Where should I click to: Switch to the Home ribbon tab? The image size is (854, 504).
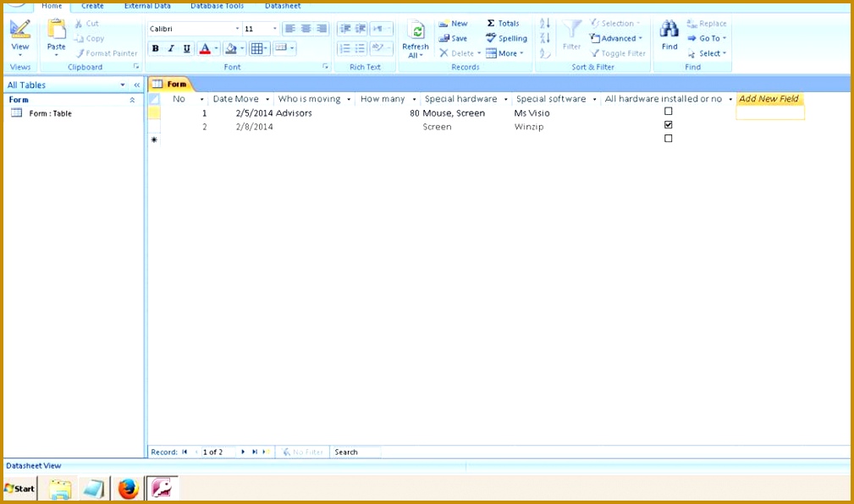click(x=52, y=6)
